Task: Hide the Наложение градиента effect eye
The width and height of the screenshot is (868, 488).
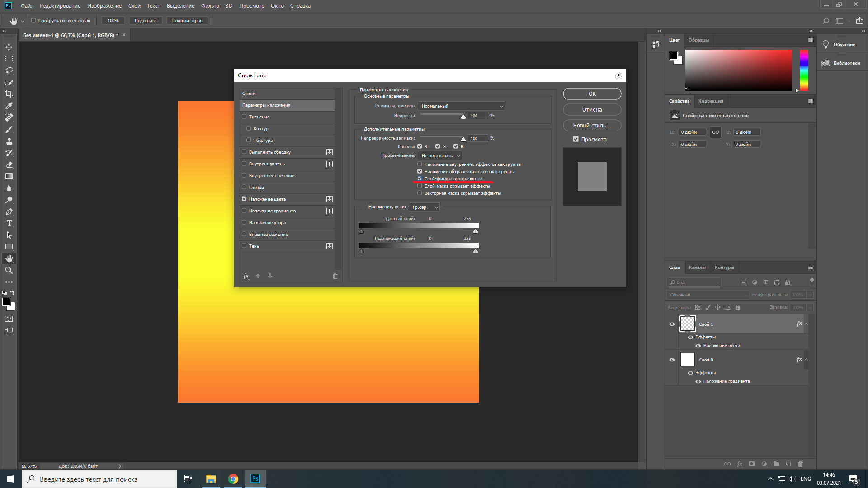Action: 698,381
